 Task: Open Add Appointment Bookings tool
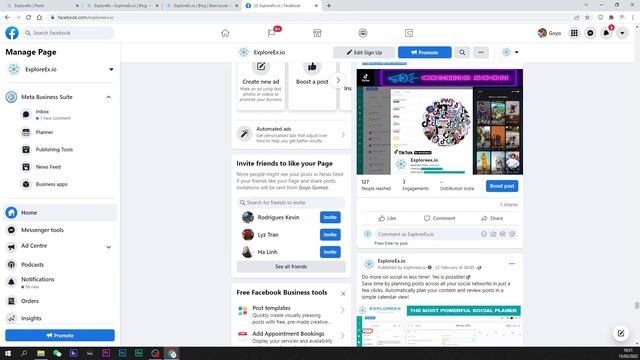tap(291, 337)
